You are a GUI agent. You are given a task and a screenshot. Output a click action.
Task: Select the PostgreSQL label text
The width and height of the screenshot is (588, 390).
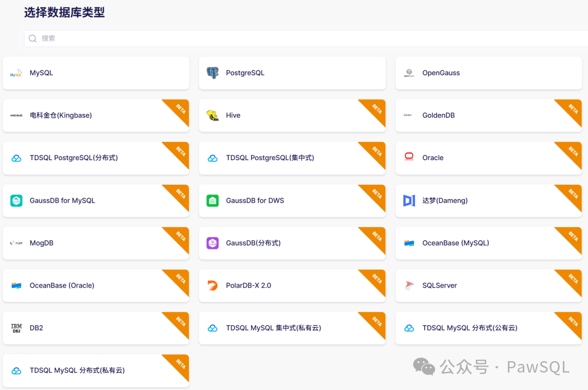pyautogui.click(x=245, y=73)
